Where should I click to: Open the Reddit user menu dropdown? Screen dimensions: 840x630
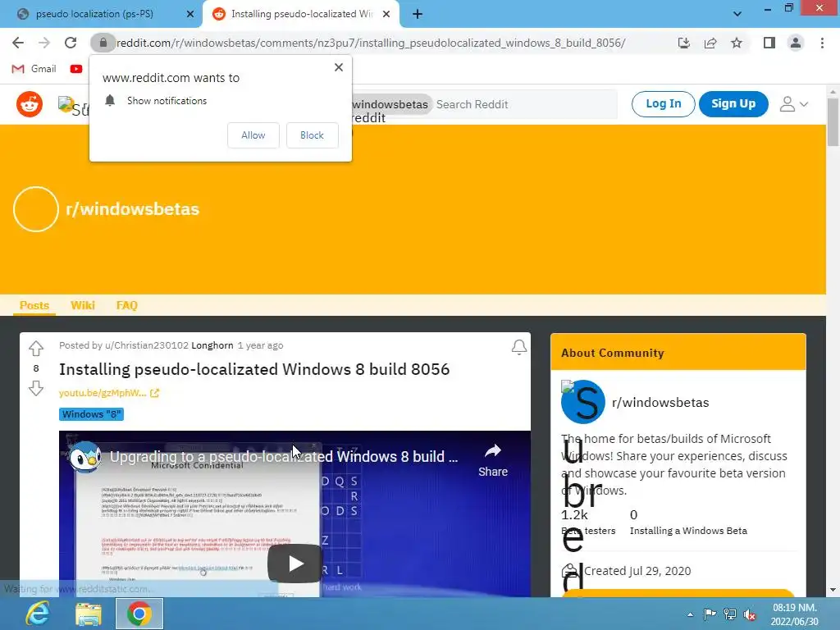(x=793, y=104)
